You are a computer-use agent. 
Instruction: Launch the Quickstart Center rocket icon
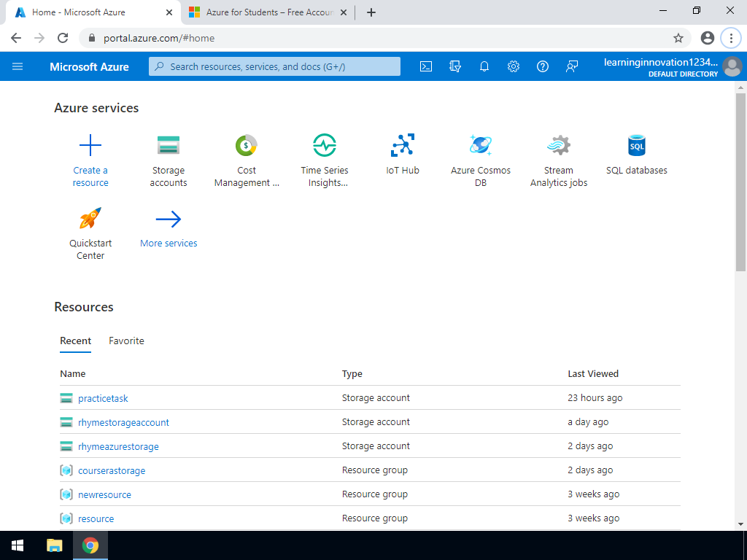90,219
